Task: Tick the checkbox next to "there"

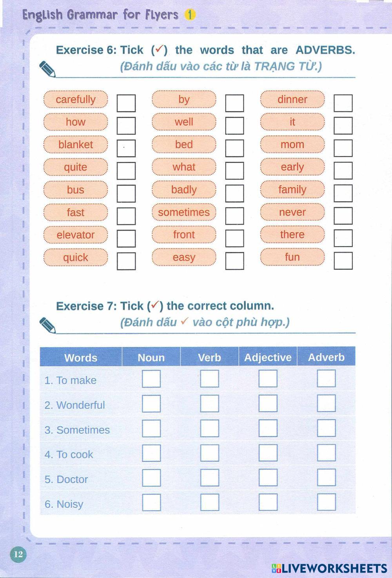Action: pyautogui.click(x=343, y=238)
